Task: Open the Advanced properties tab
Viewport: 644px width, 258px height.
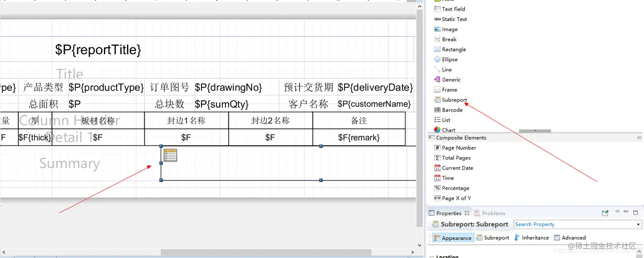Action: (570, 238)
